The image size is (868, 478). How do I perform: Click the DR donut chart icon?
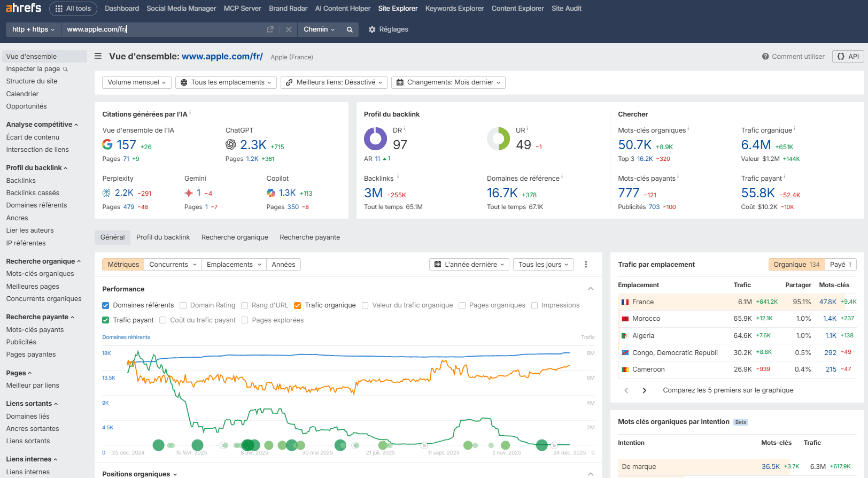[376, 139]
